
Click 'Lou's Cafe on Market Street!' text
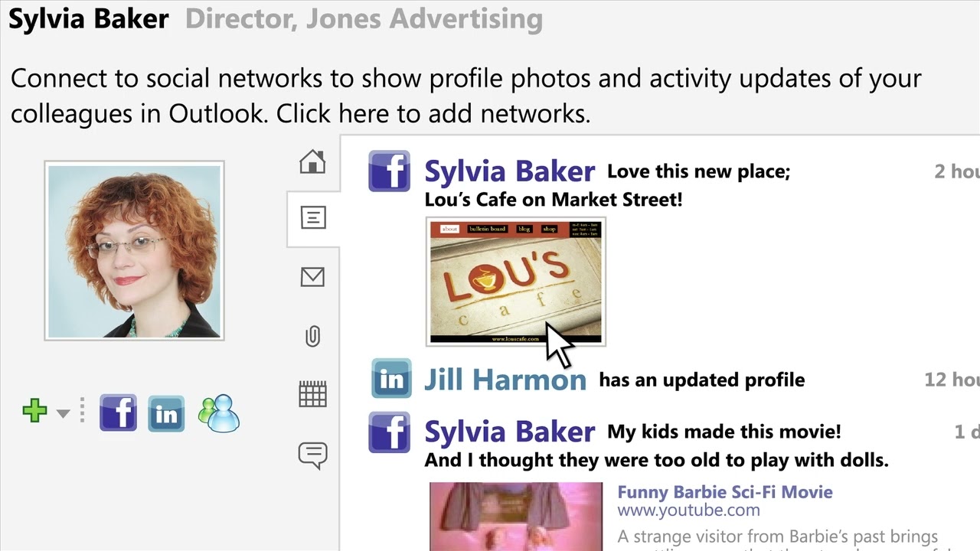click(x=553, y=200)
